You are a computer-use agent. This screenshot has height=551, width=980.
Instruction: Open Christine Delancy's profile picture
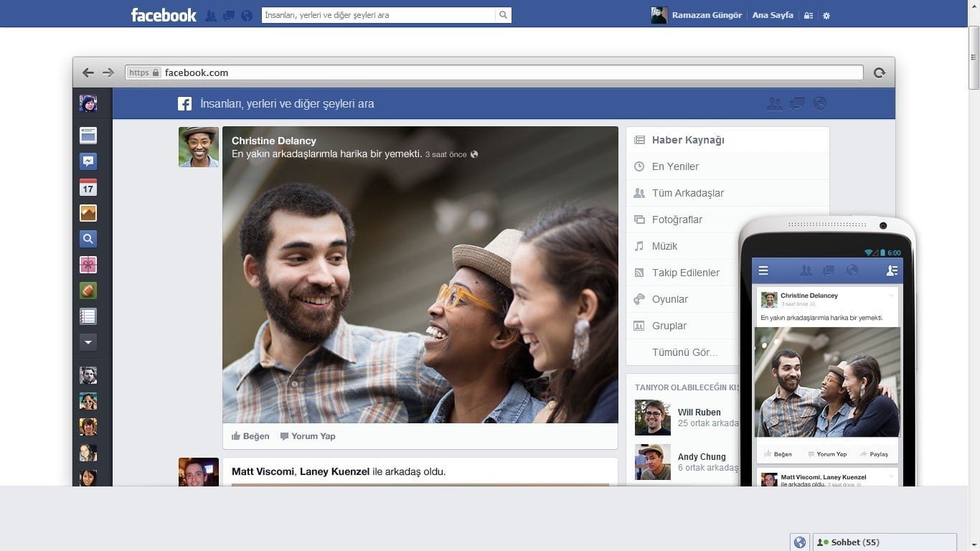(199, 147)
